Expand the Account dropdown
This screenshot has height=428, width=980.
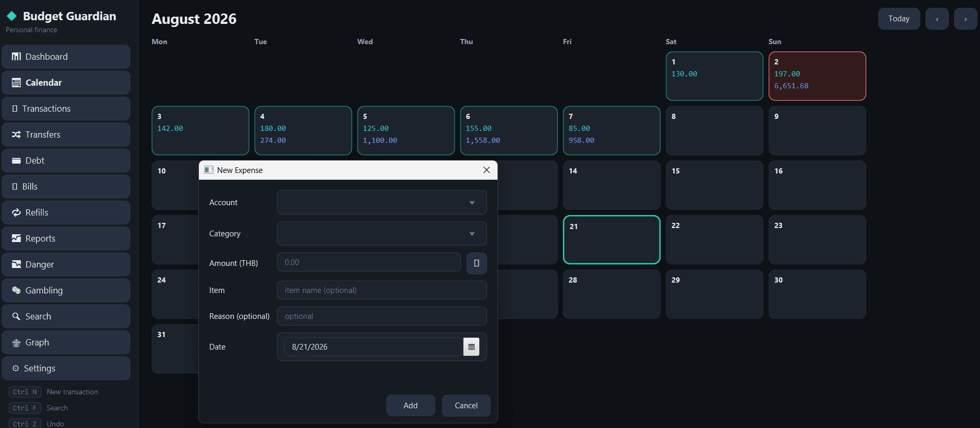(382, 203)
